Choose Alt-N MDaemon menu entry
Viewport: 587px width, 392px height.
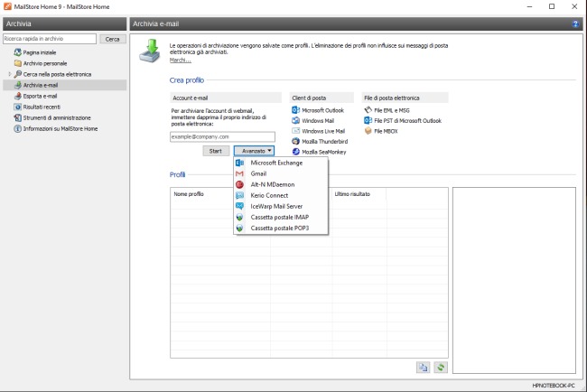pyautogui.click(x=281, y=184)
